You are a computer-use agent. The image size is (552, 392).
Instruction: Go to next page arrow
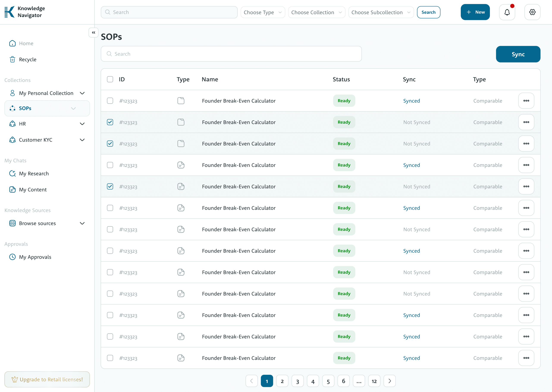389,381
